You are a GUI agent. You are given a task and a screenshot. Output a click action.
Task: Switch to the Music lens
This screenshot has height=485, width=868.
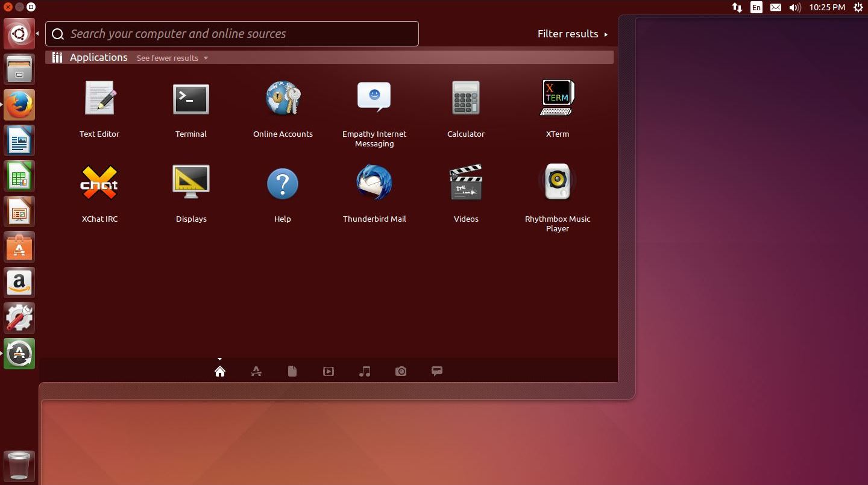pos(365,371)
